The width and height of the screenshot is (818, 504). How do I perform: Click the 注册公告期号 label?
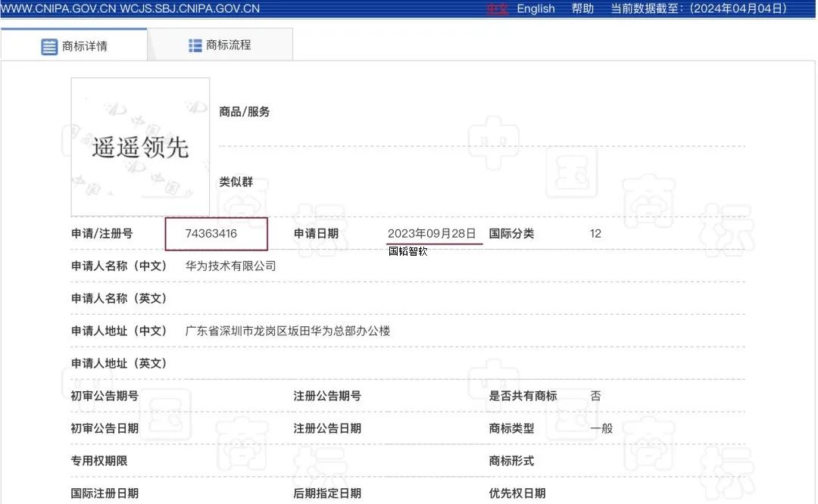pyautogui.click(x=327, y=396)
